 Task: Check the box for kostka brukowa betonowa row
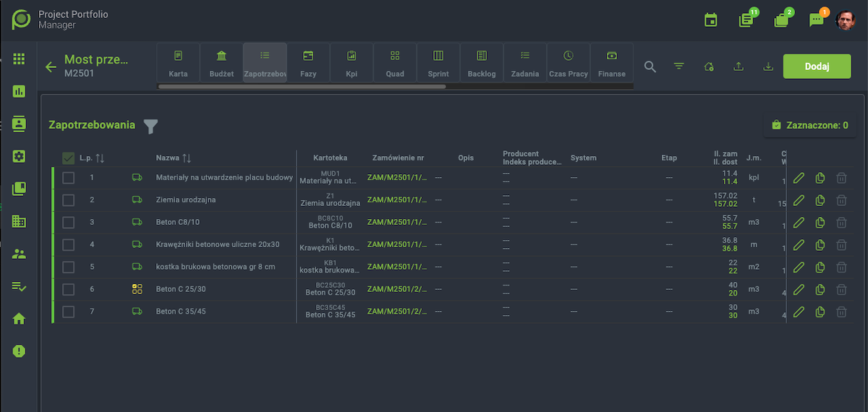click(68, 267)
